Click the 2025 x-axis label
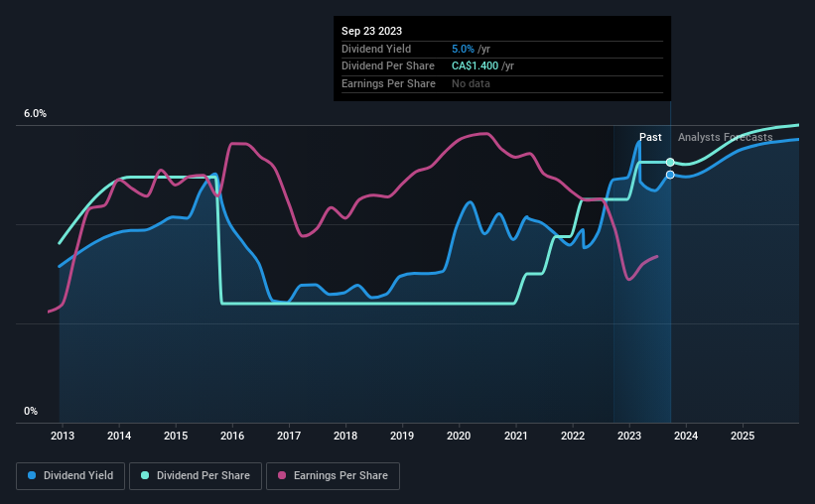 pos(743,436)
